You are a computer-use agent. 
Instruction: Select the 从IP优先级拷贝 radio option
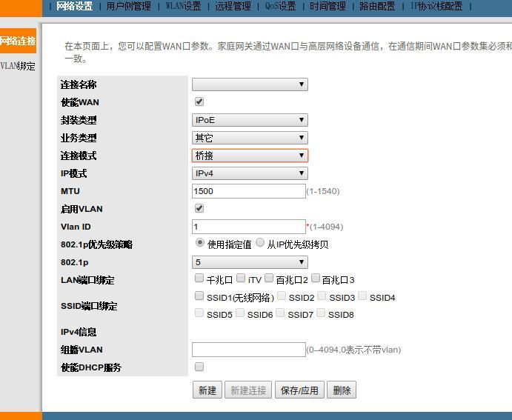pyautogui.click(x=260, y=243)
